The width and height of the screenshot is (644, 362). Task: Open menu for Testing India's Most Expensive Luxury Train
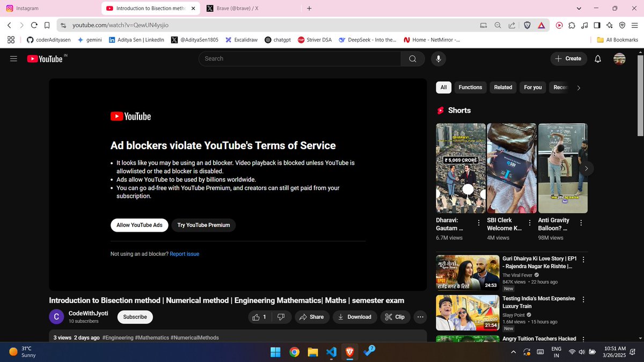click(584, 299)
